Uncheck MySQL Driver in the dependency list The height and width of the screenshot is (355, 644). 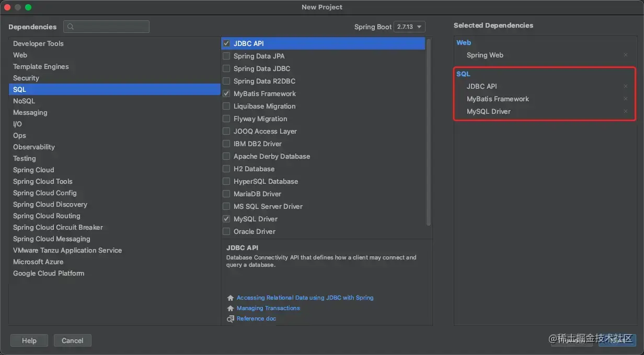click(x=226, y=219)
